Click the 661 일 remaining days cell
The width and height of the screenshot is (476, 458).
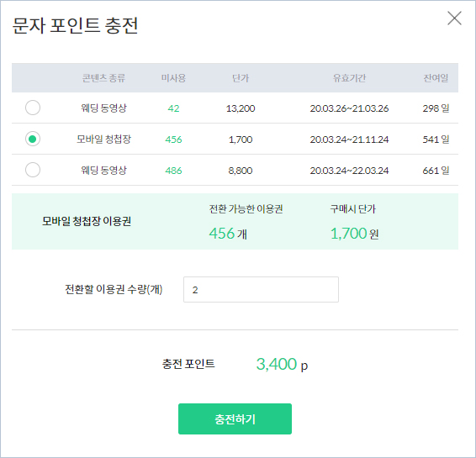(x=436, y=171)
